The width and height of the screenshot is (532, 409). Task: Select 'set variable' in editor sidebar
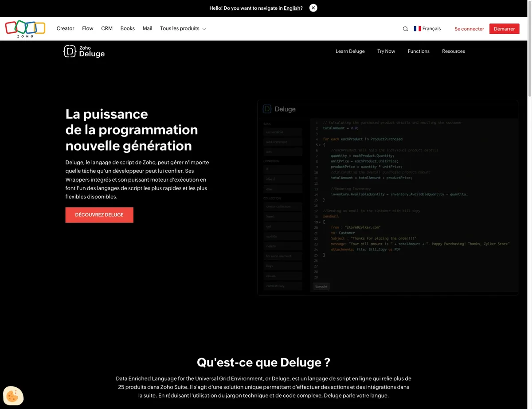pos(283,132)
